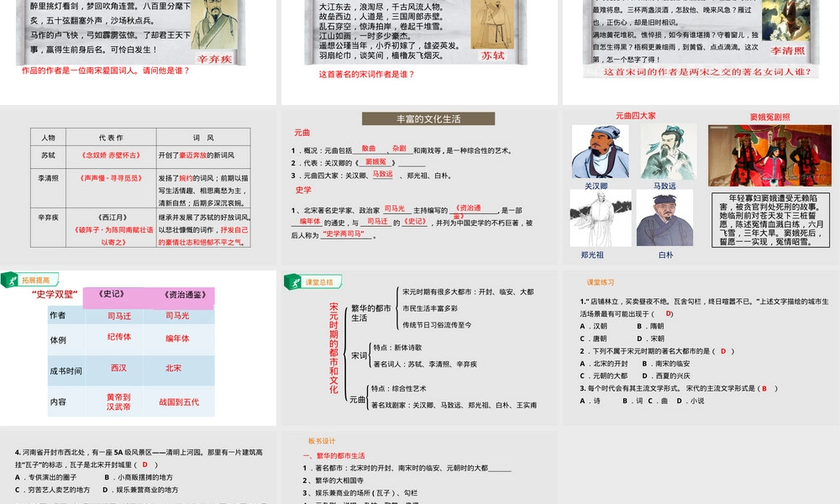
Task: Select the 《念奴娇 赤壁怀古》 table cell
Action: coord(111,155)
